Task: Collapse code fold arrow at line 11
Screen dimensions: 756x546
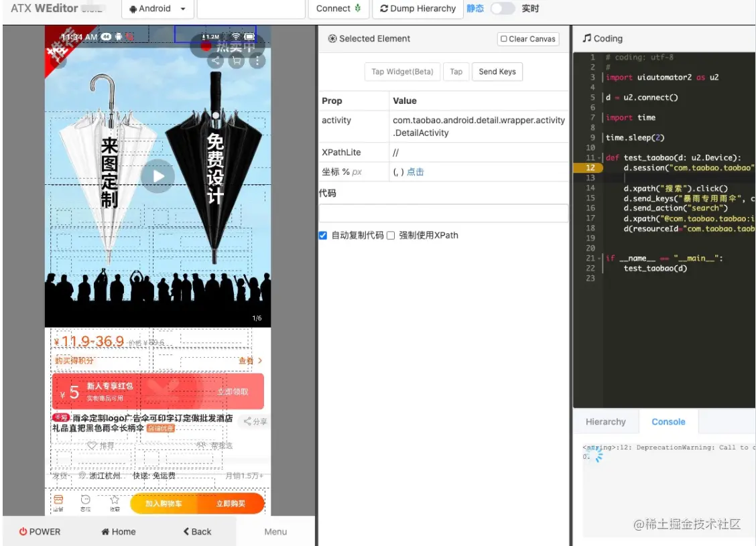Action: [x=599, y=158]
